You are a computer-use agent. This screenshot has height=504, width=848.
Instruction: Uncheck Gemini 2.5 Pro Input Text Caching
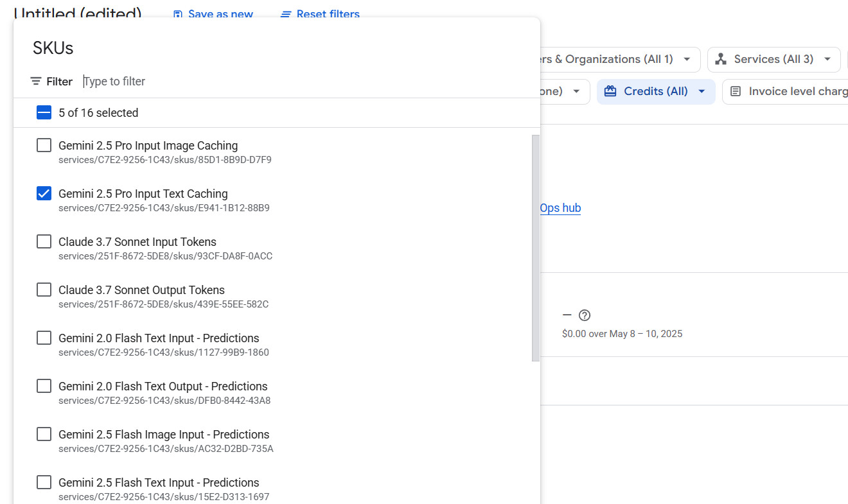44,193
